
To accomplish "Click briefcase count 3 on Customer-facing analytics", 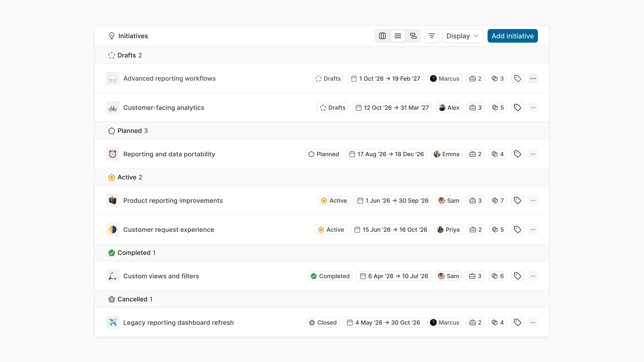I will tap(476, 108).
